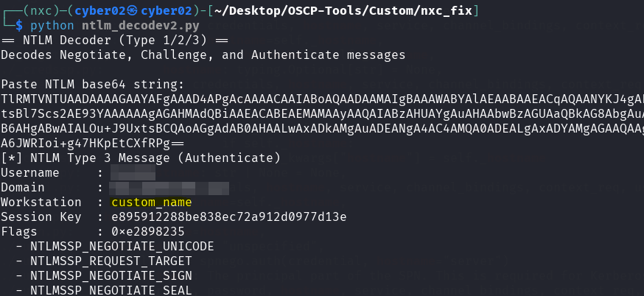Click the NTLMSSP_NEGOTIATE_UNICODE flag entry
The image size is (644, 296).
click(x=122, y=246)
